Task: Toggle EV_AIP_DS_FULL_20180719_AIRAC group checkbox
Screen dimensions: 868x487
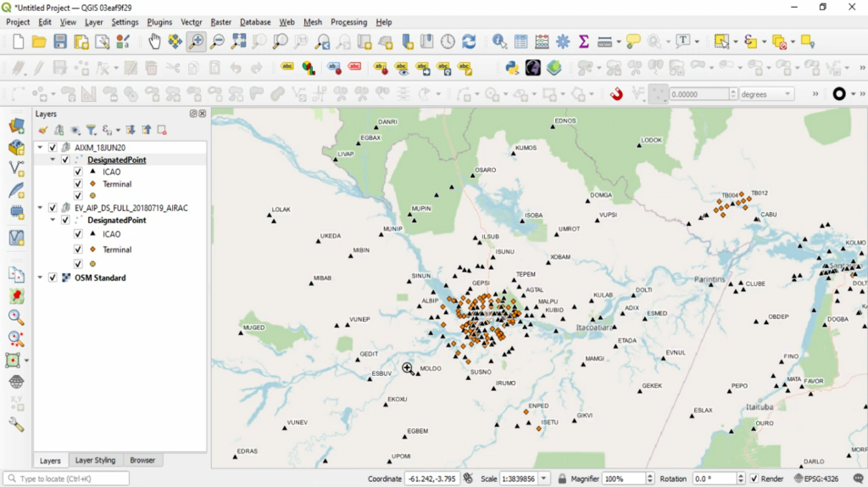Action: (53, 208)
